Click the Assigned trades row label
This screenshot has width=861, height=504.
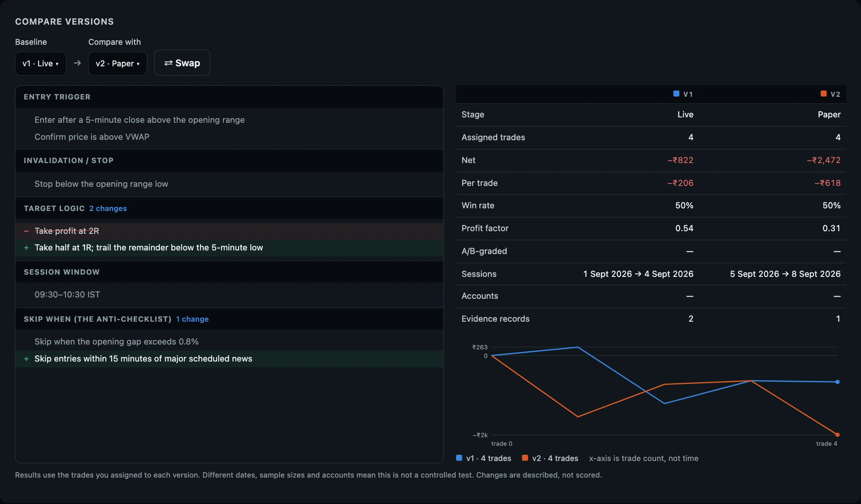click(493, 137)
